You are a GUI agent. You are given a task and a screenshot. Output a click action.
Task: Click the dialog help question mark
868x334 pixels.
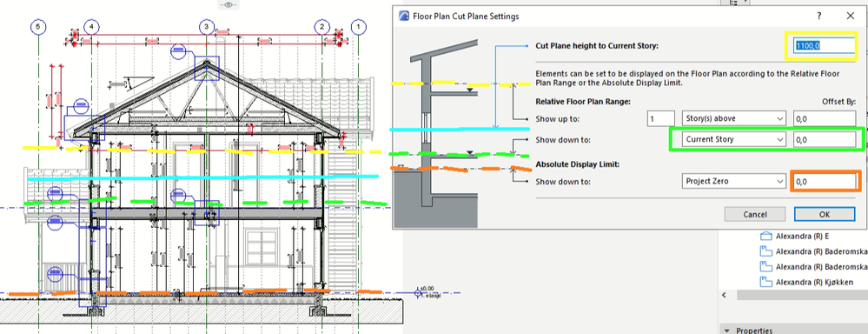point(819,16)
